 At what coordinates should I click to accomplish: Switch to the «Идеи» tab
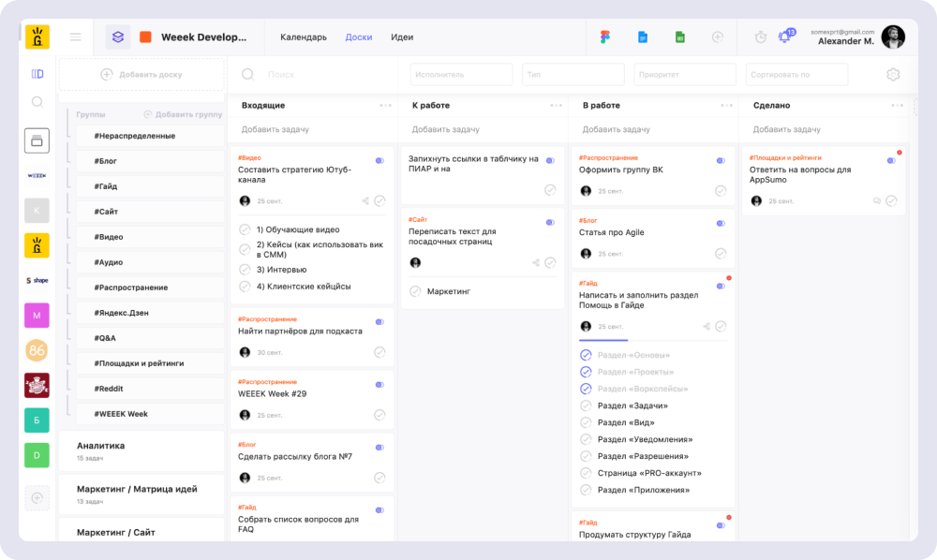[402, 37]
